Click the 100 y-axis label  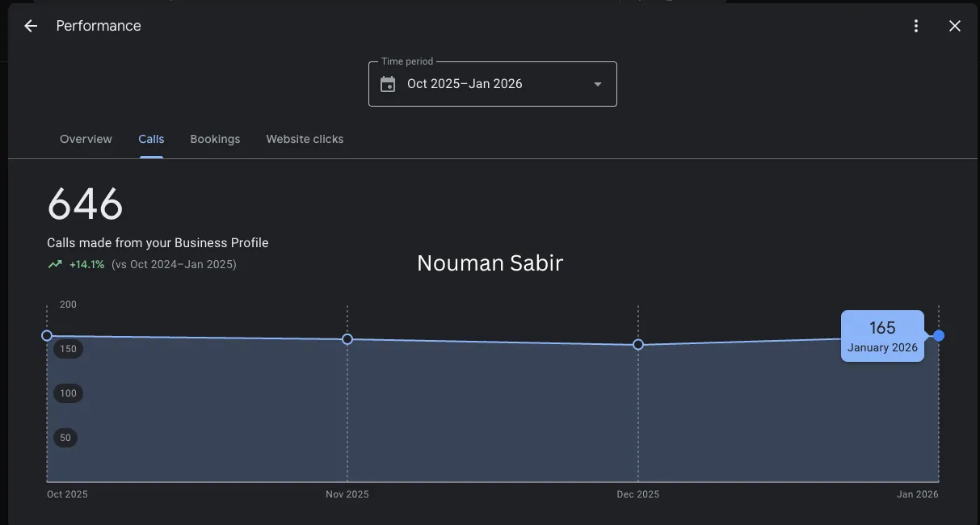point(68,393)
